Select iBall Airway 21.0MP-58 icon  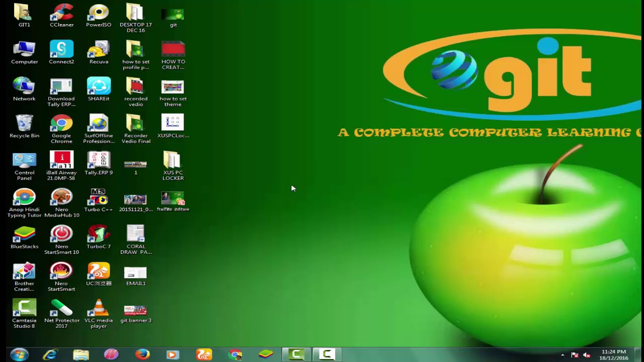click(61, 166)
